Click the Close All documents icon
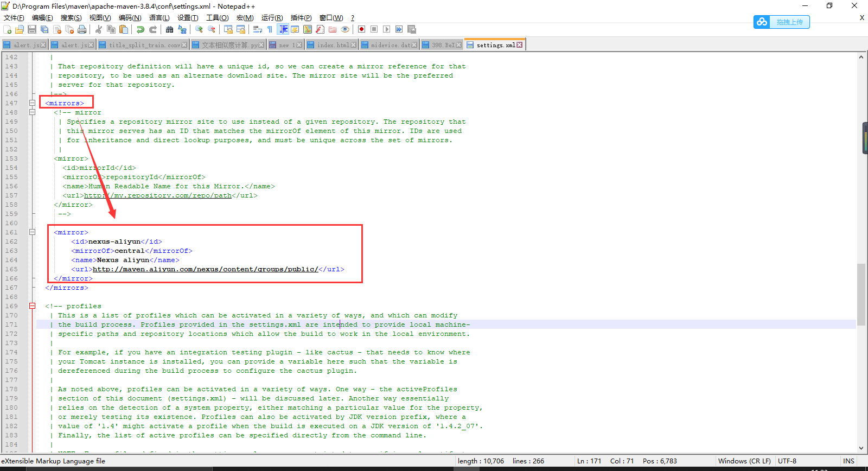The height and width of the screenshot is (471, 868). click(69, 29)
